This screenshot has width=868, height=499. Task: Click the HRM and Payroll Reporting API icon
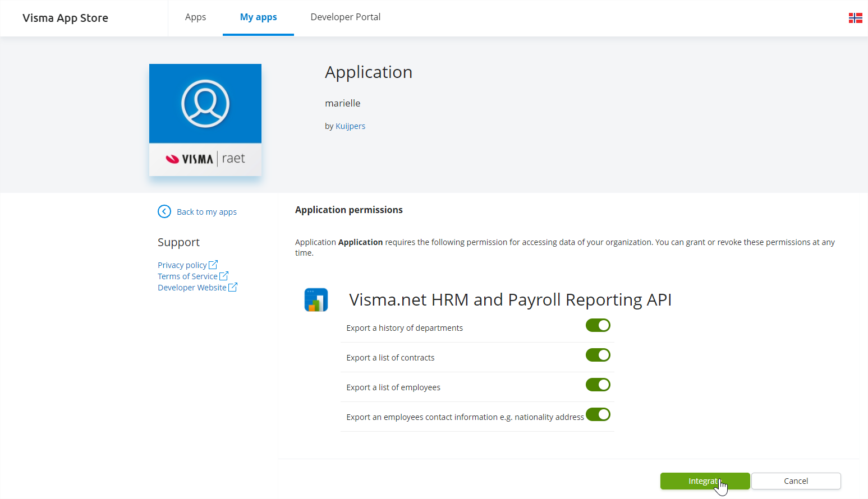316,300
